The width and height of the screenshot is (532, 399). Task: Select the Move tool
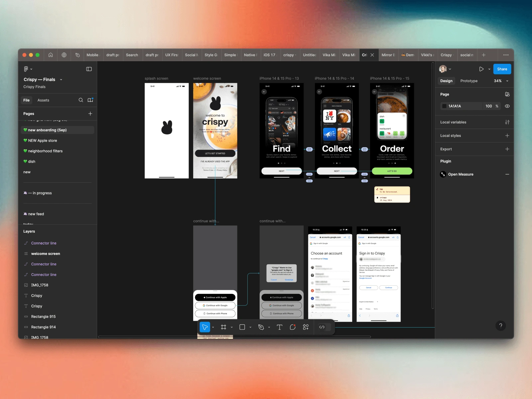(205, 327)
